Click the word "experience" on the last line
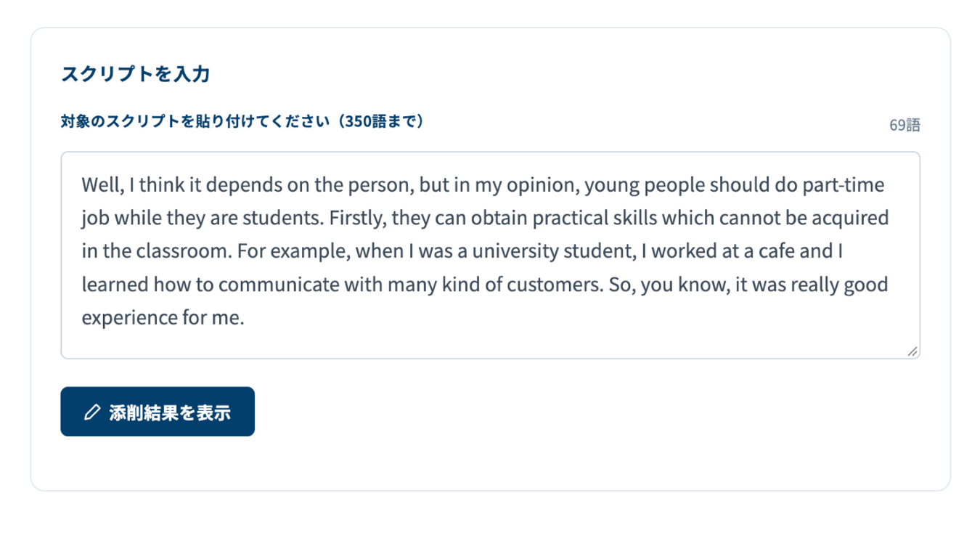The width and height of the screenshot is (980, 546). coord(119,318)
